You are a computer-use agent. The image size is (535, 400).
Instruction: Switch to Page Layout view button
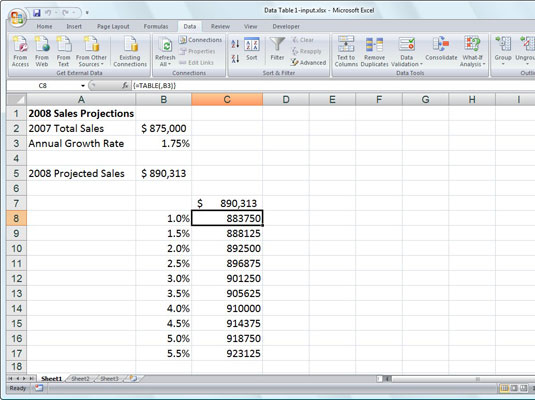tap(514, 388)
